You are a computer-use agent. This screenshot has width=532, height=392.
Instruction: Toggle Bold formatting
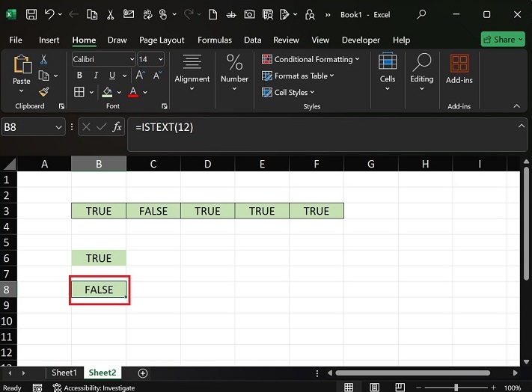(79, 76)
